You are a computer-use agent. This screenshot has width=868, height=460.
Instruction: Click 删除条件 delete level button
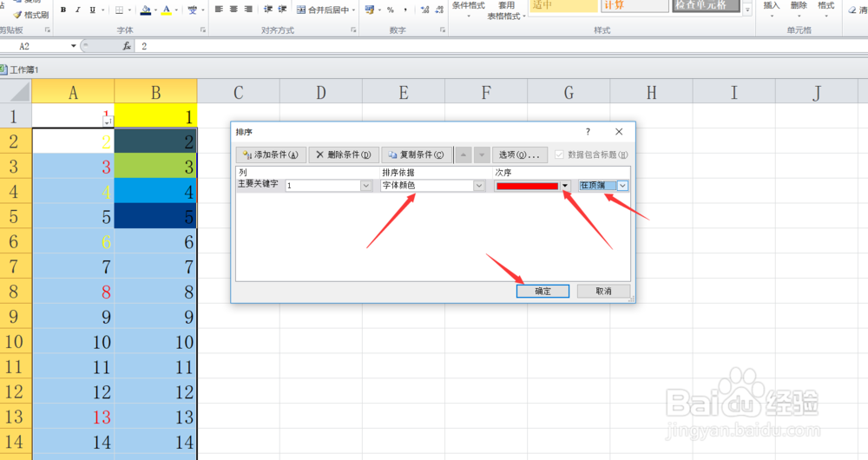point(343,155)
